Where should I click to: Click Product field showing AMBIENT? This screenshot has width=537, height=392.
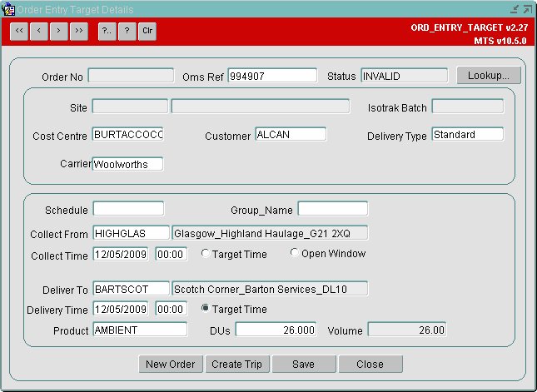(x=140, y=330)
